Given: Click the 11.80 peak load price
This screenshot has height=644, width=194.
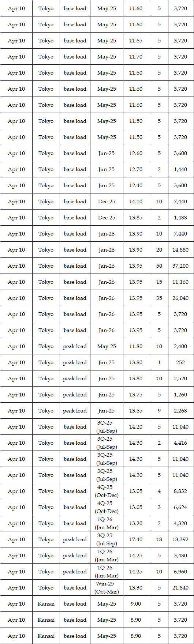Looking at the screenshot, I should coord(136,346).
